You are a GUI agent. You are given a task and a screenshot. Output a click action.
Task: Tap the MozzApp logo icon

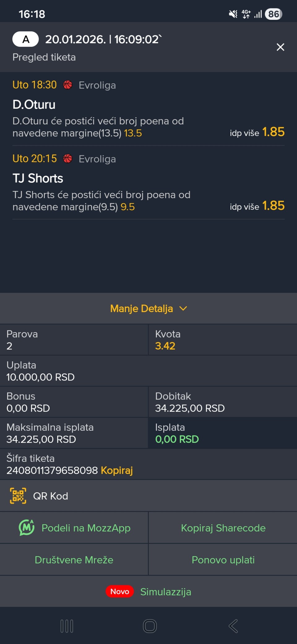[x=27, y=528]
